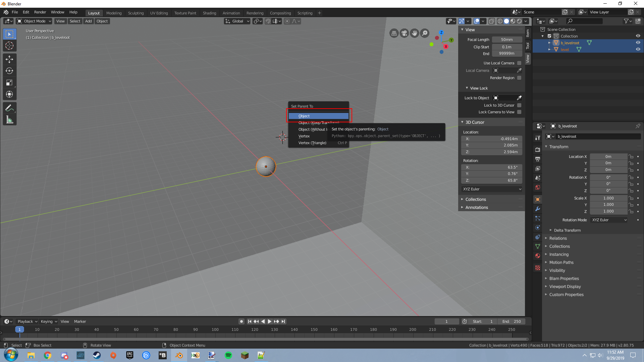The width and height of the screenshot is (644, 362).
Task: Open Spotify from the taskbar
Action: [x=228, y=355]
